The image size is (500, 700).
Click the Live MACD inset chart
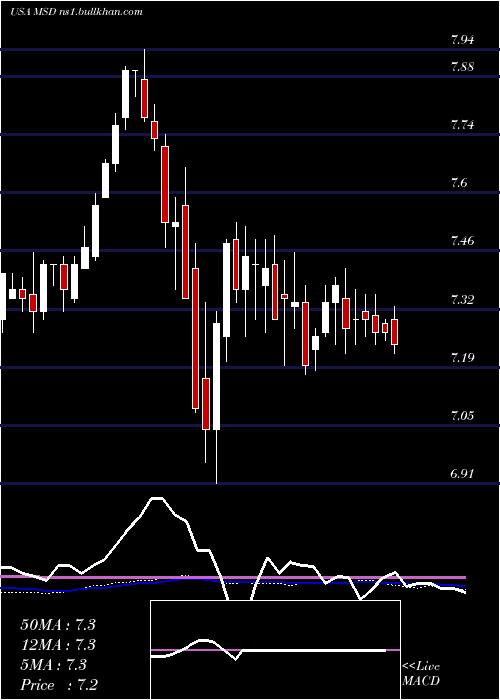tap(275, 650)
